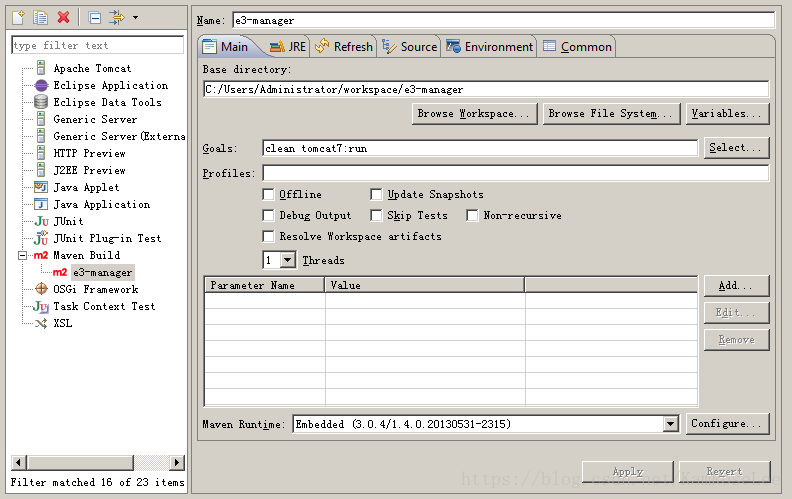Switch to the Common tab
Image resolution: width=792 pixels, height=499 pixels.
coord(577,46)
